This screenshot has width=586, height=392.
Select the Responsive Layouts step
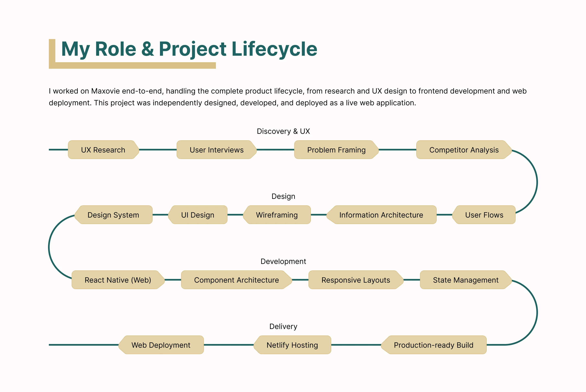(x=355, y=280)
